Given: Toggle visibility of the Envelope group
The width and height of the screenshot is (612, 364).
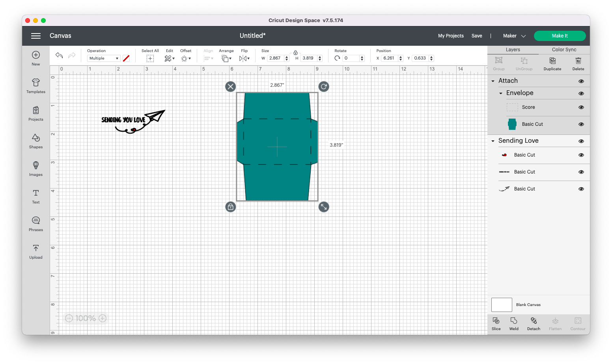Looking at the screenshot, I should pos(581,93).
